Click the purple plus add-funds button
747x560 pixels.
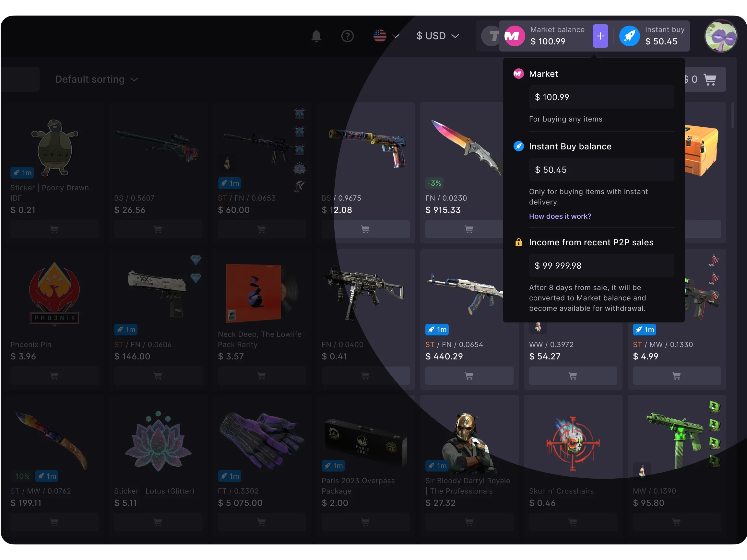600,36
